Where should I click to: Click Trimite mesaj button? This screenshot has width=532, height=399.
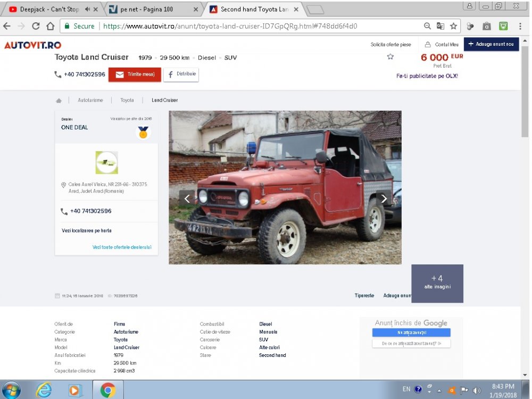[135, 74]
